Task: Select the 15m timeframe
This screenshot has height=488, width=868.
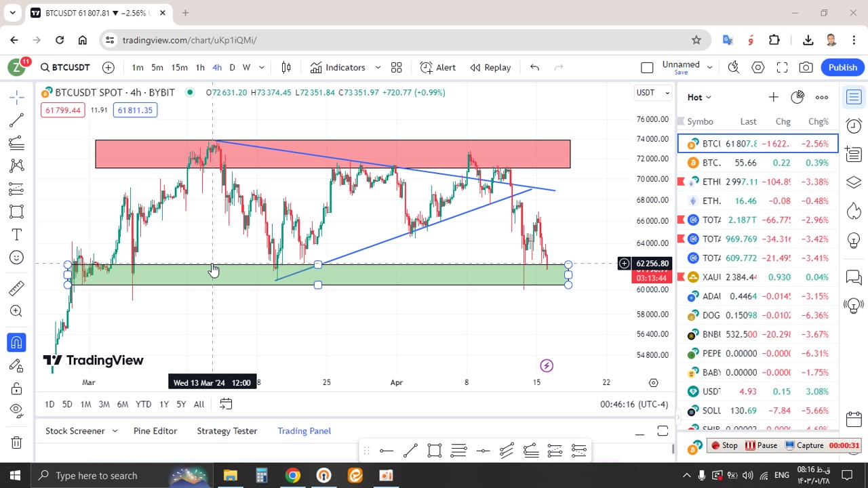Action: pos(179,67)
